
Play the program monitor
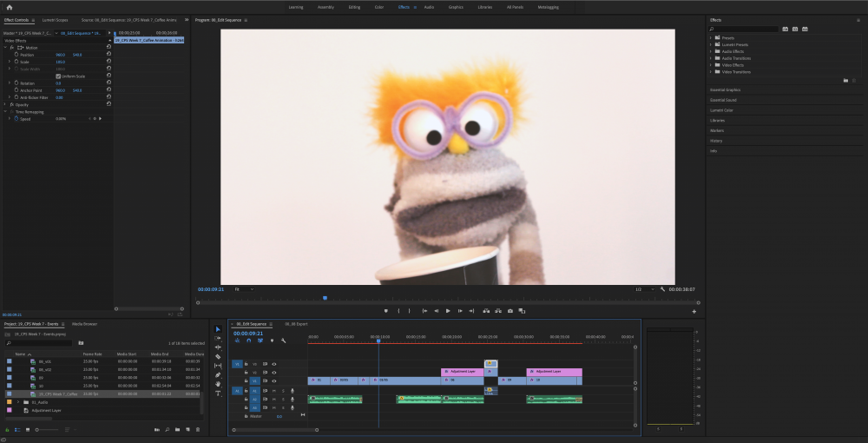click(448, 311)
